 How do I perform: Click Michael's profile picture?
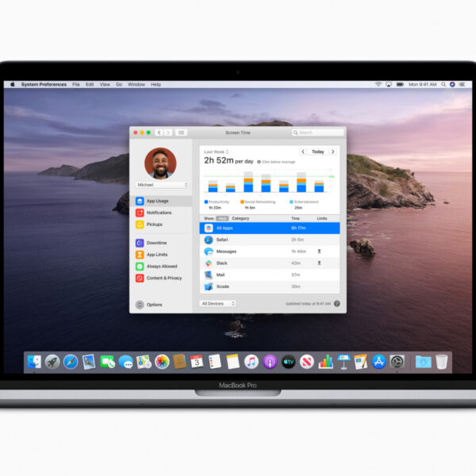coord(160,163)
